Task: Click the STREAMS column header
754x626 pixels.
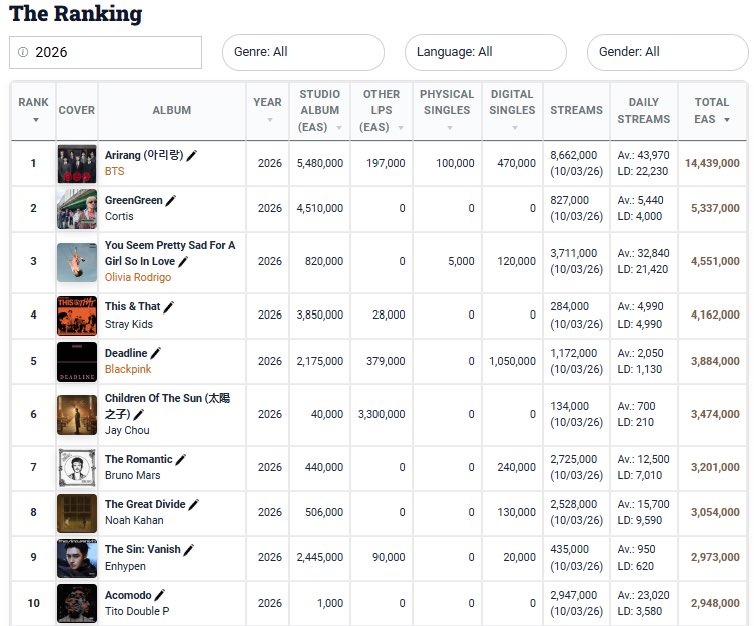Action: (x=576, y=110)
